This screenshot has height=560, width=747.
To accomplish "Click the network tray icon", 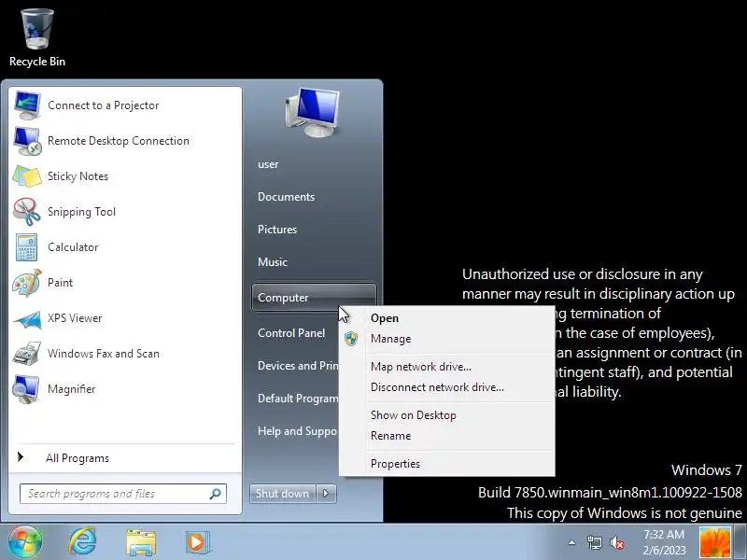I will pyautogui.click(x=595, y=542).
